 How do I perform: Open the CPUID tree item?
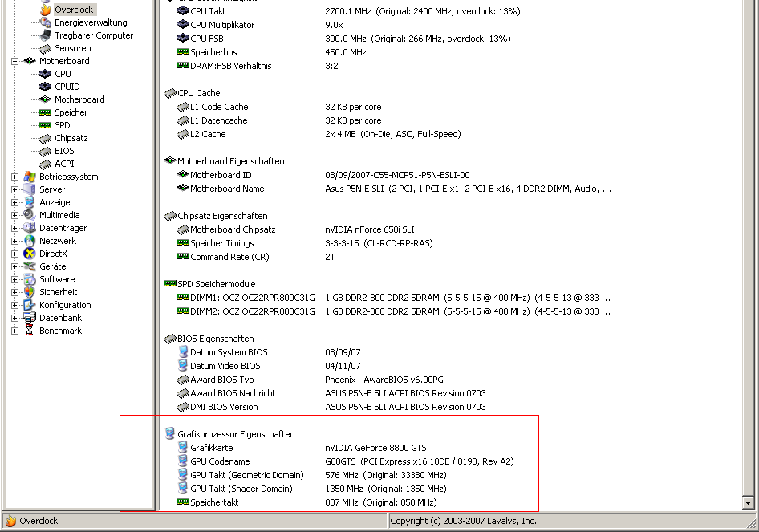point(67,87)
